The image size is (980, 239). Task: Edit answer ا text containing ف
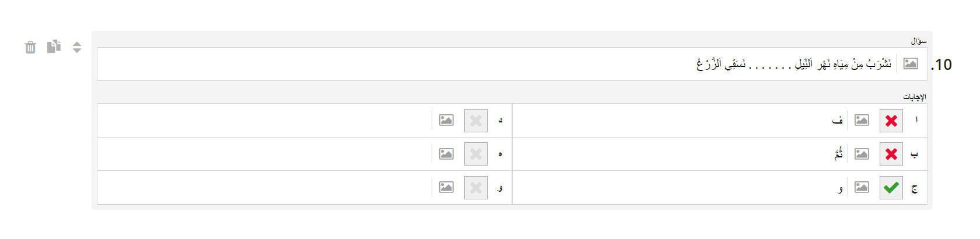tap(680, 121)
